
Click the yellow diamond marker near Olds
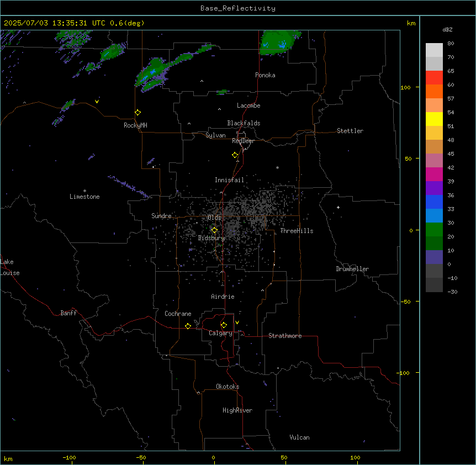pos(214,230)
